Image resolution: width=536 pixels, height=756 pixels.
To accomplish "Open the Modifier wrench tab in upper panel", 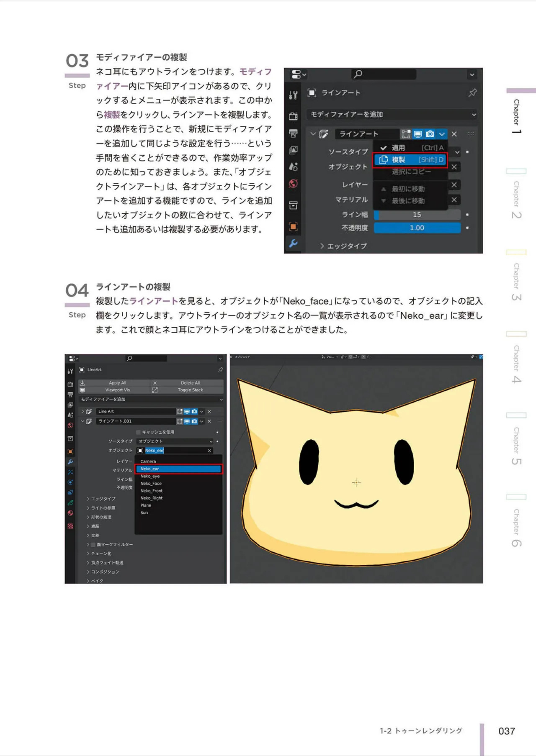I will pyautogui.click(x=293, y=243).
